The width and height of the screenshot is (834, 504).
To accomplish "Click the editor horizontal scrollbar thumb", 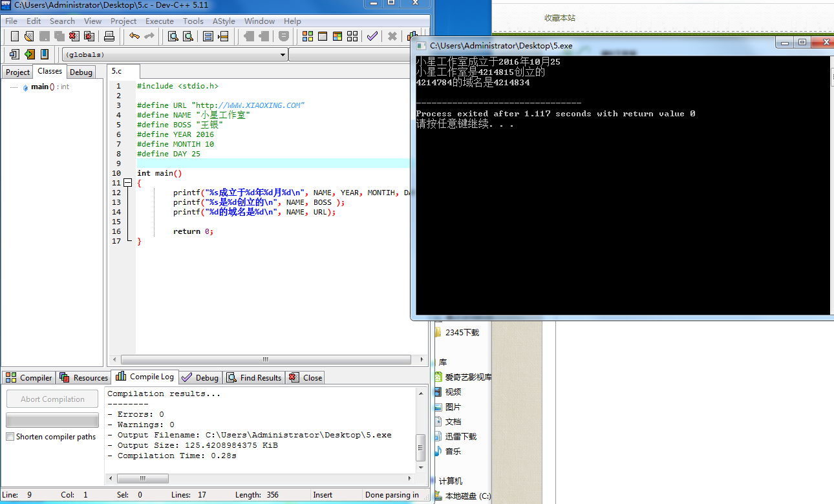I will (265, 360).
